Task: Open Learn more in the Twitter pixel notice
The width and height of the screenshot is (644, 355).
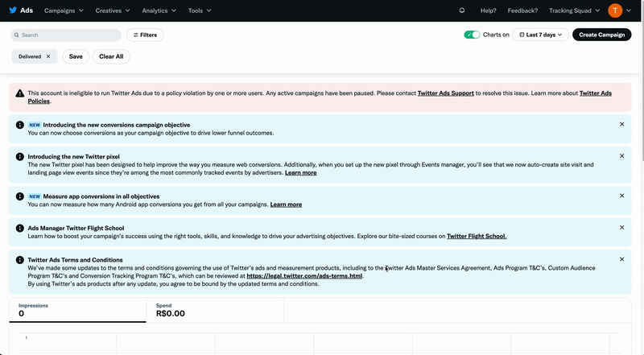Action: [300, 172]
